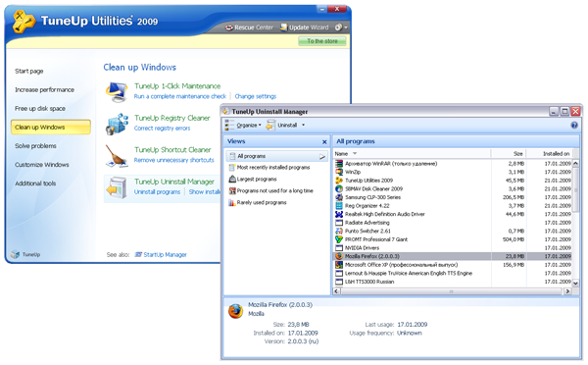Open Additional tools category
This screenshot has width=588, height=365.
(x=35, y=183)
